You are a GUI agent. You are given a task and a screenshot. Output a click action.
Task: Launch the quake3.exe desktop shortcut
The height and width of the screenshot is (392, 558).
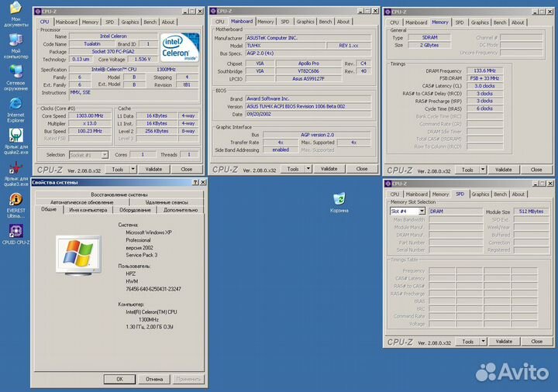pos(15,168)
